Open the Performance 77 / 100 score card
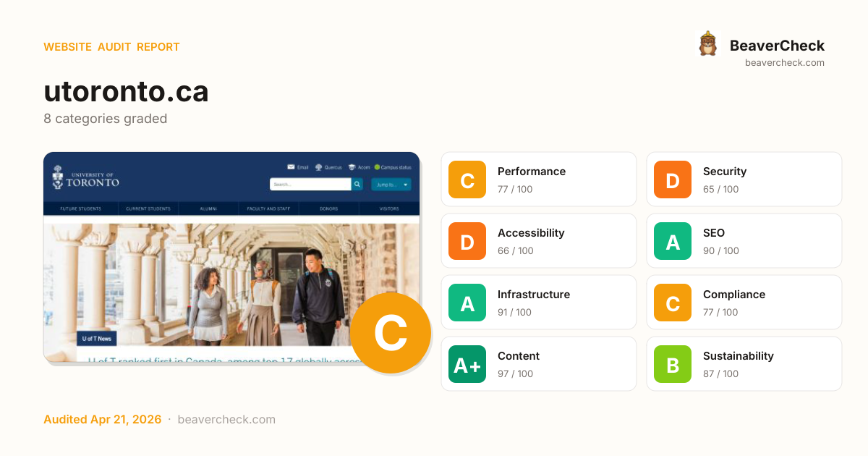Viewport: 868px width, 456px height. tap(539, 180)
